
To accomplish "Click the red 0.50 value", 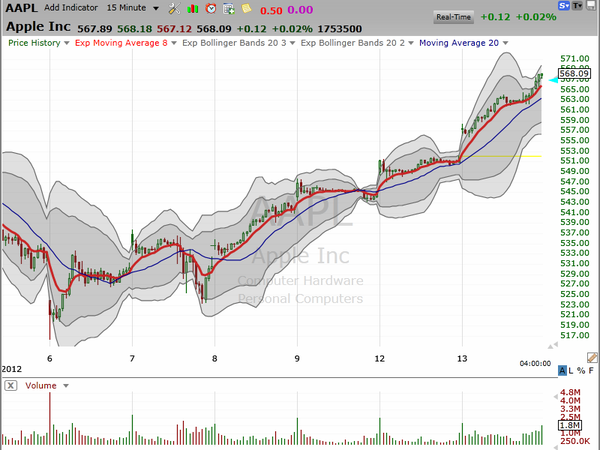I will [271, 10].
